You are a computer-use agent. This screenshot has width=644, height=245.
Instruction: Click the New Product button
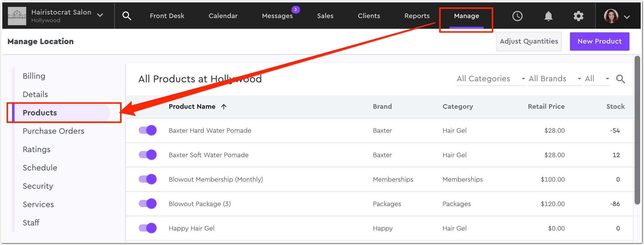coord(599,41)
